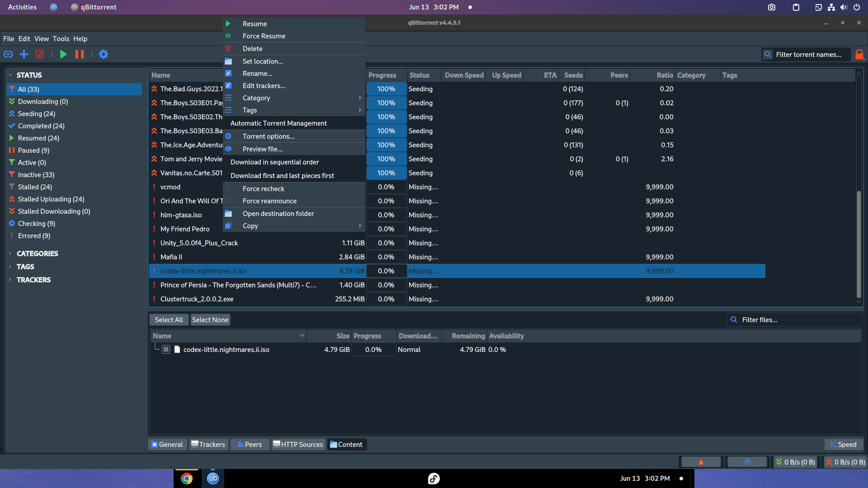Click the upload speed status bar entry
868x488 pixels.
[845, 462]
